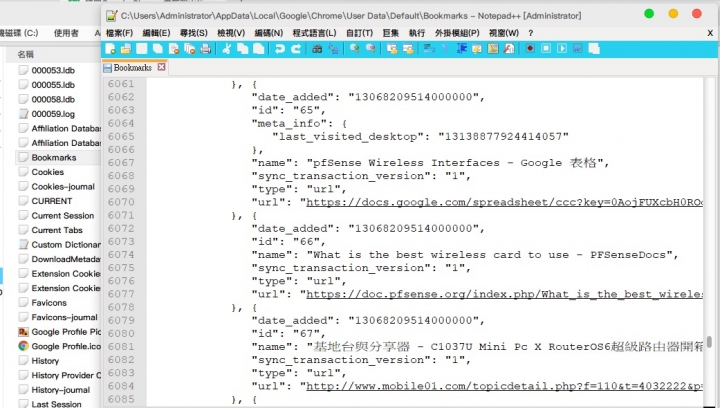The image size is (720, 408).
Task: Click the Copy toolbar icon
Action: tap(242, 49)
